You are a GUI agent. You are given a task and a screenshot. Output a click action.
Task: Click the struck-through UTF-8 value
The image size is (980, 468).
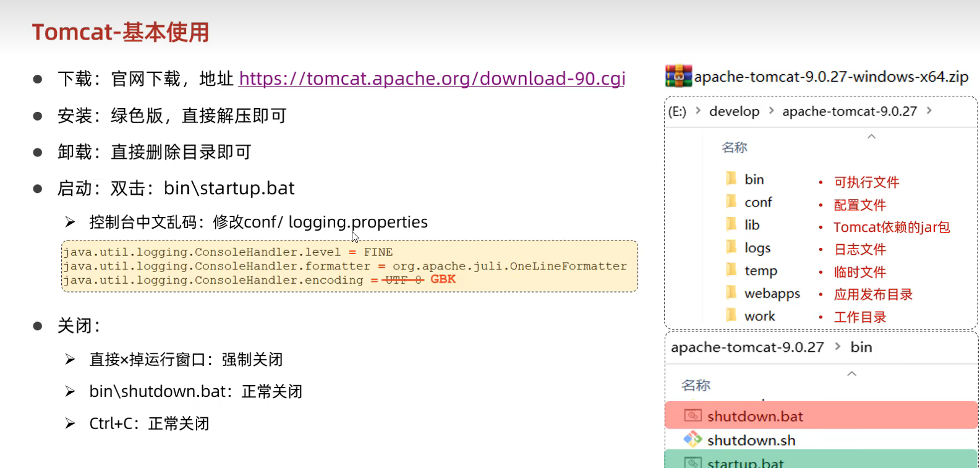point(403,280)
